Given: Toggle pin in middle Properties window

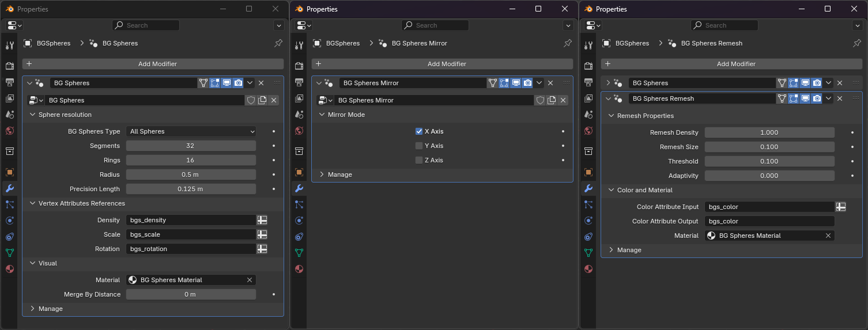Looking at the screenshot, I should pyautogui.click(x=567, y=43).
